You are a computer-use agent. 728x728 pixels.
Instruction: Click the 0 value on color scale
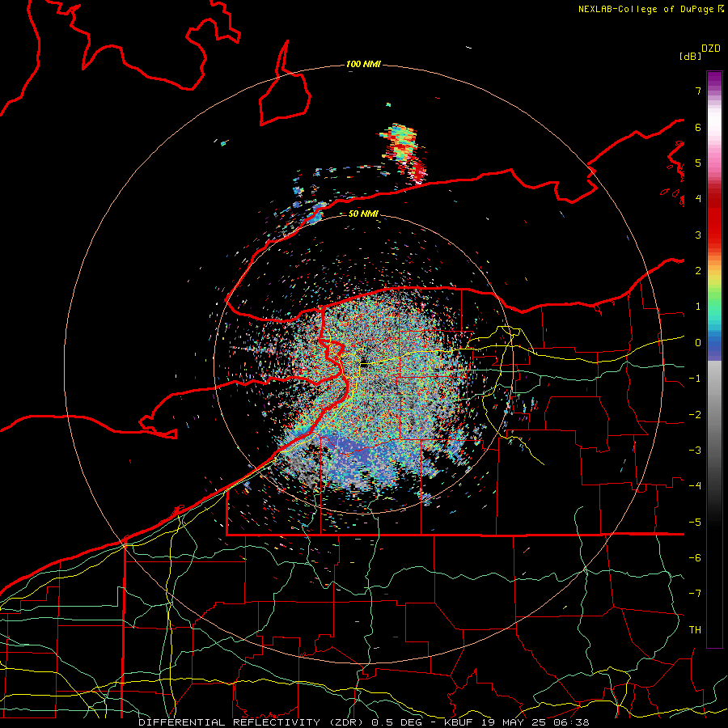point(698,343)
